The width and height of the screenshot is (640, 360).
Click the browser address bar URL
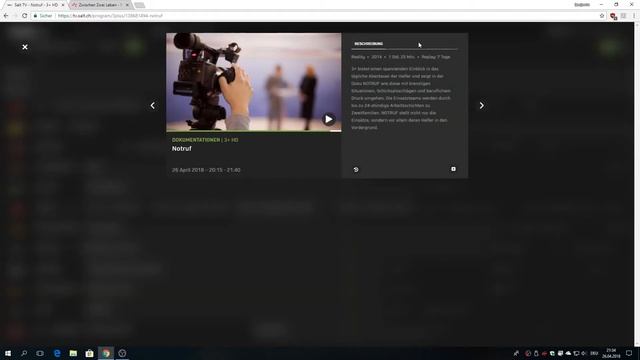(110, 16)
